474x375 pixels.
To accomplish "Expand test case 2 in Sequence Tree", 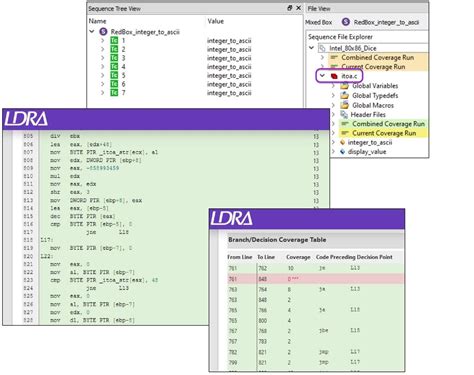I will 103,49.
